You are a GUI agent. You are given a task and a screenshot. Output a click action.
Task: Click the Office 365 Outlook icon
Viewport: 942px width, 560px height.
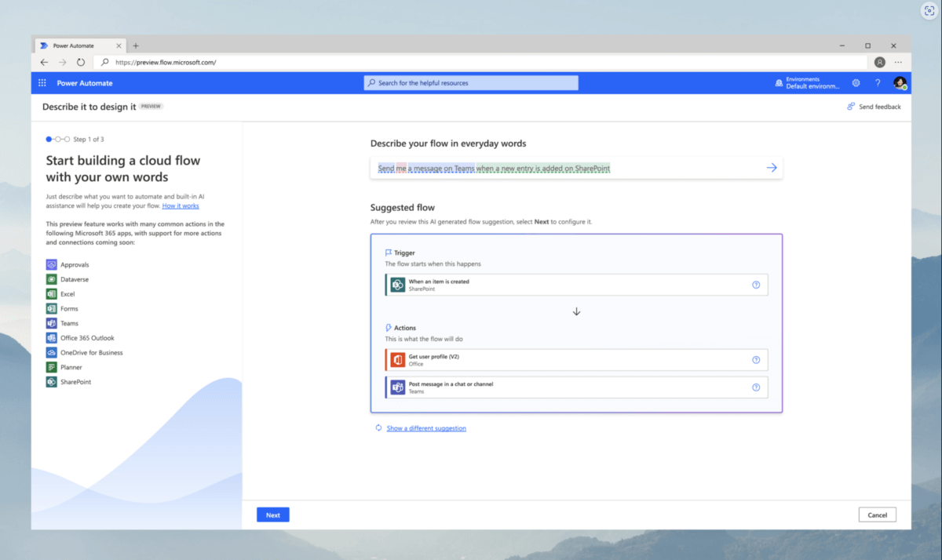(x=52, y=338)
